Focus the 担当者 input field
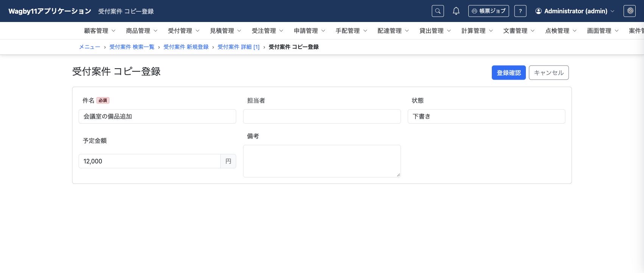This screenshot has height=273, width=644. click(322, 116)
